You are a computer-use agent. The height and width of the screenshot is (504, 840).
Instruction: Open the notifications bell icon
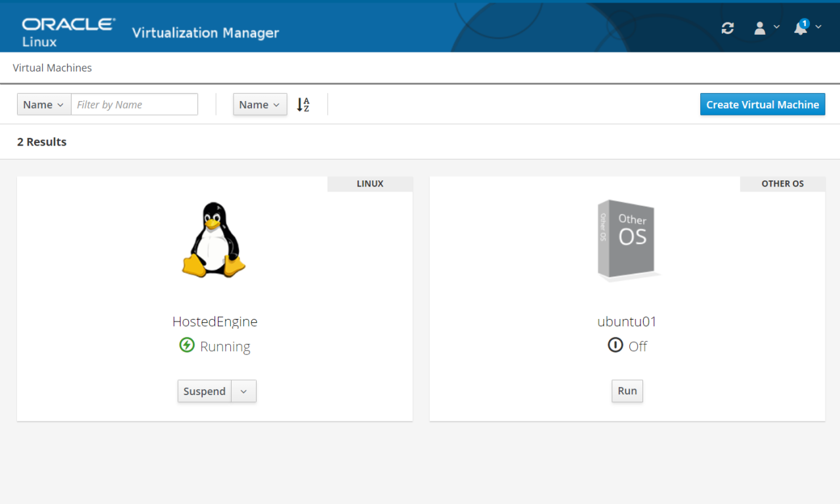pyautogui.click(x=801, y=28)
